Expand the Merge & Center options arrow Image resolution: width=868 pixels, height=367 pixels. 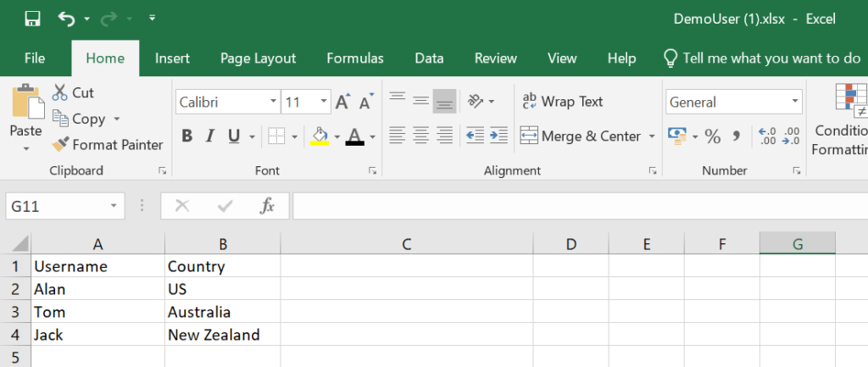652,136
